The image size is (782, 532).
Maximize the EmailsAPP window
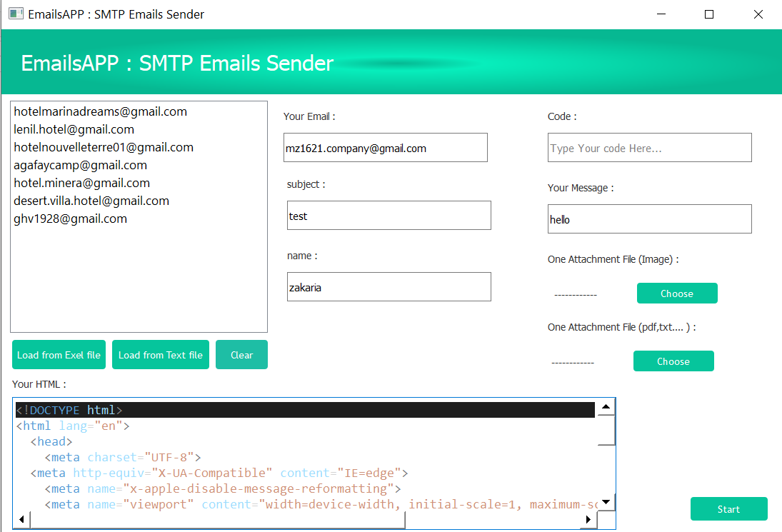click(x=708, y=14)
